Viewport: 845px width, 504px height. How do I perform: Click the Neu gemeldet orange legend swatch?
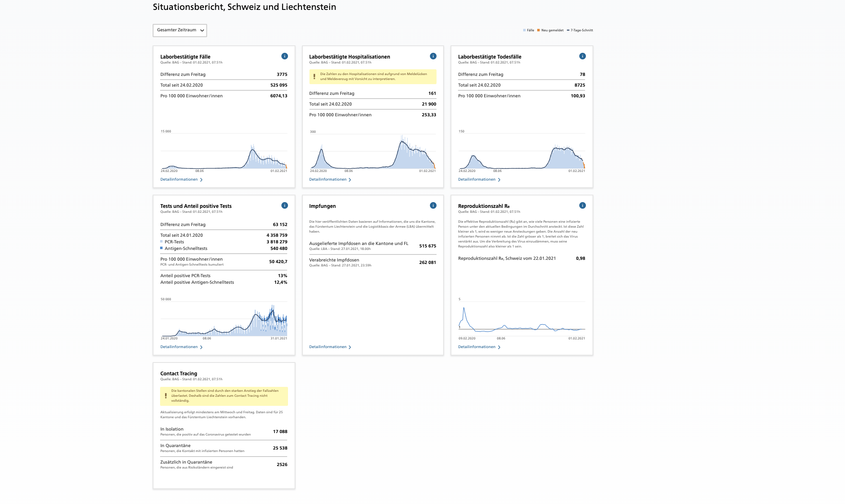[x=538, y=30]
